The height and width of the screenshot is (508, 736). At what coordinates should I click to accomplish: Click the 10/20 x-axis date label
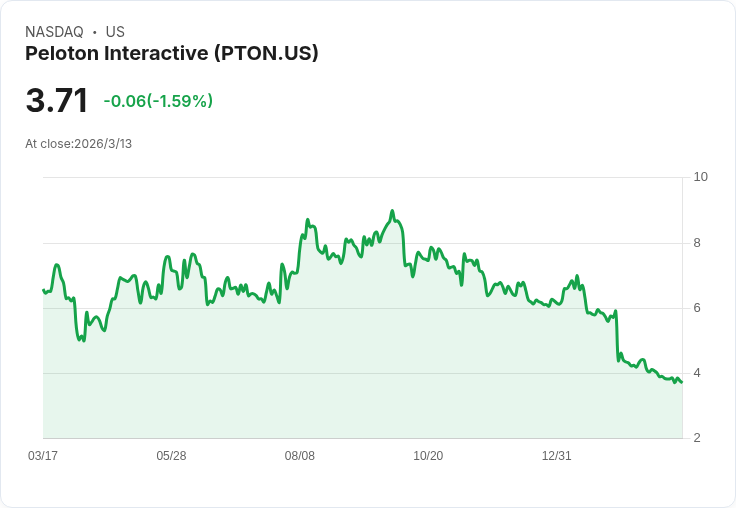[428, 456]
